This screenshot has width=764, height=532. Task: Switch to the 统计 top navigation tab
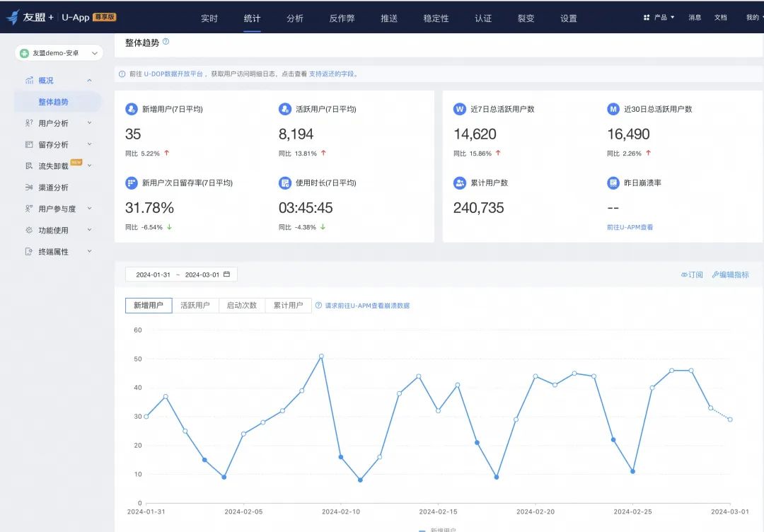(252, 18)
